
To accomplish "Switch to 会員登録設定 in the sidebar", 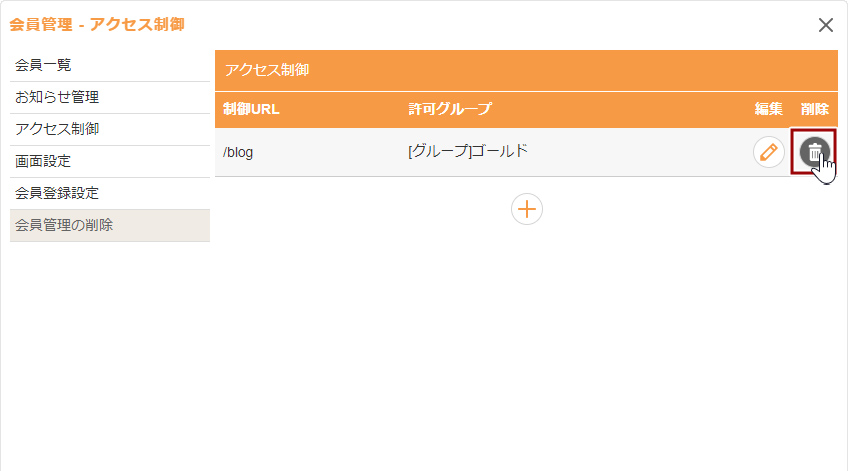I will point(110,193).
